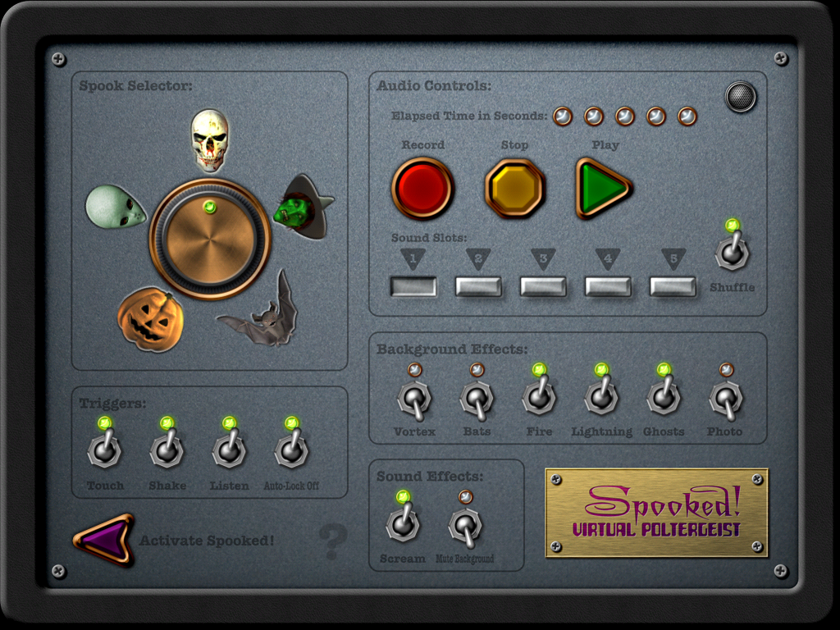Open help with the question mark icon

pyautogui.click(x=333, y=541)
